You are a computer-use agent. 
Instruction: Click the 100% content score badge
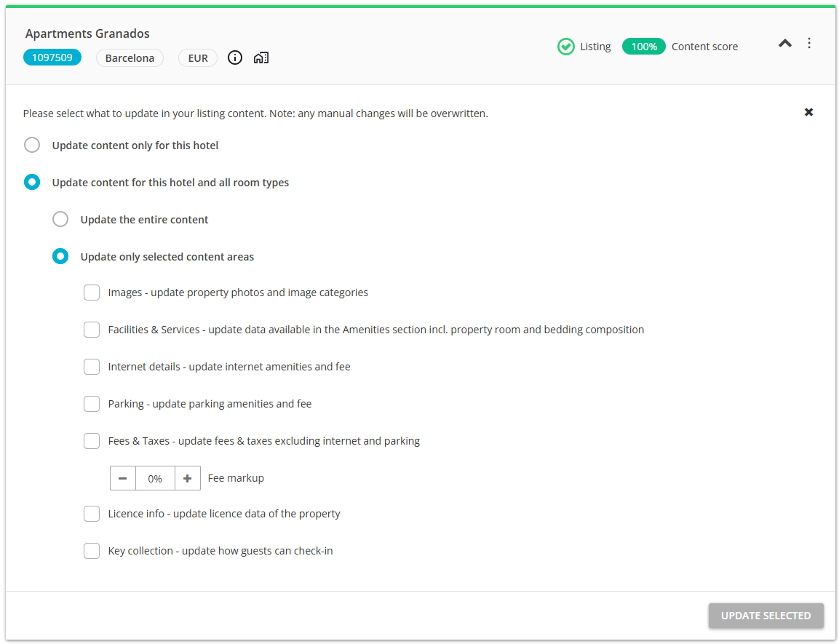coord(644,47)
